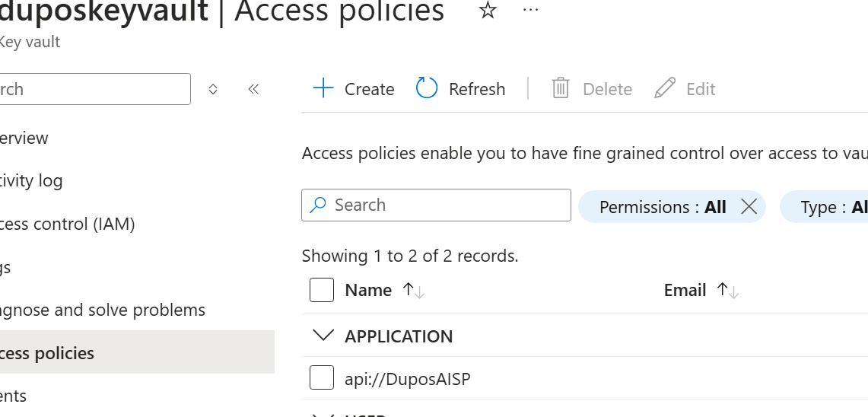Collapse the APPLICATION group
This screenshot has width=868, height=417.
click(323, 336)
